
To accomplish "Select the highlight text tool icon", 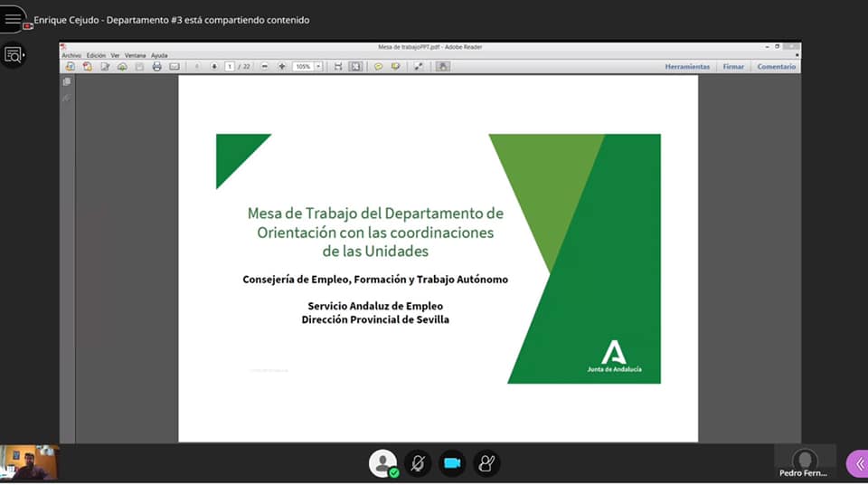I will (x=395, y=67).
